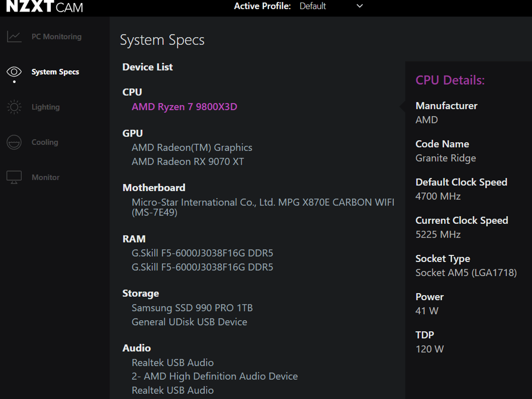The height and width of the screenshot is (399, 532).
Task: Click the Monitor display icon
Action: coord(14,177)
